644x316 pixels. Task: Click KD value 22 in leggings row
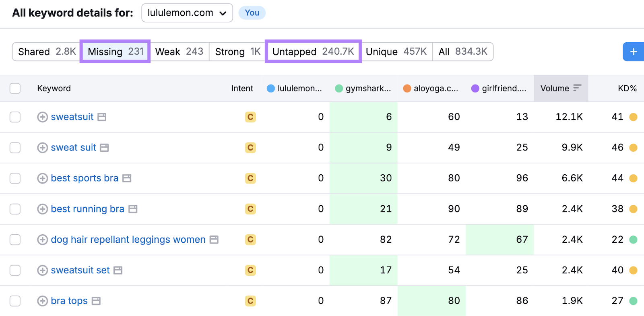[617, 240]
